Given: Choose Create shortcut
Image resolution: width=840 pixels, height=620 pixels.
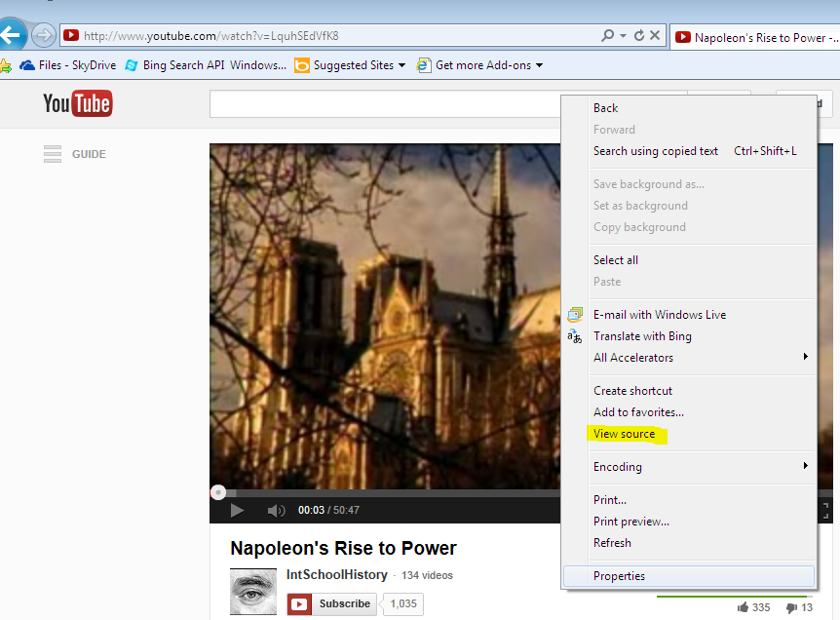Looking at the screenshot, I should click(x=632, y=391).
